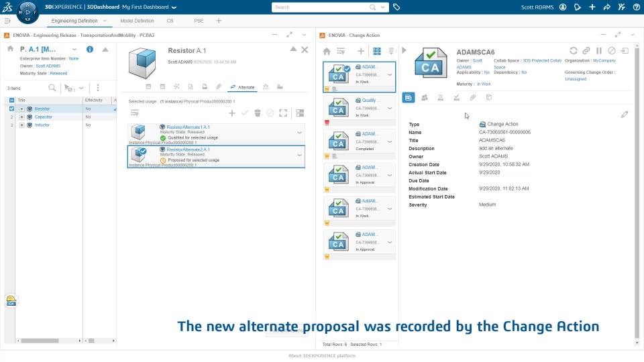
Task: Refresh ADAMSCA6 change action
Action: [574, 50]
